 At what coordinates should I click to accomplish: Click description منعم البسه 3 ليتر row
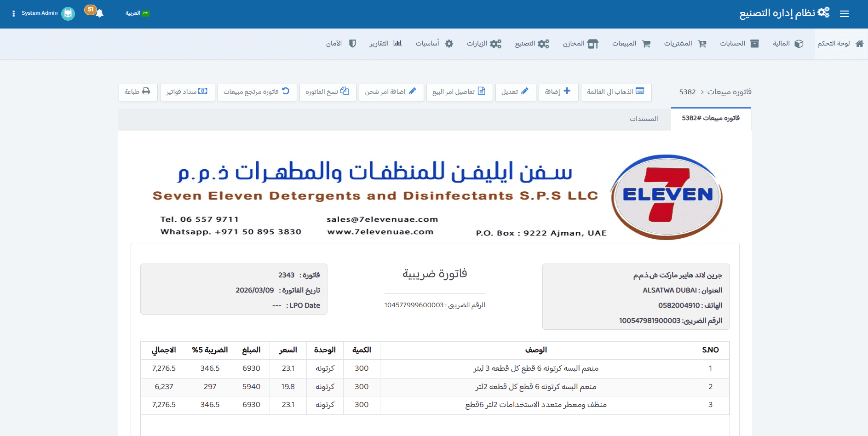[536, 369]
